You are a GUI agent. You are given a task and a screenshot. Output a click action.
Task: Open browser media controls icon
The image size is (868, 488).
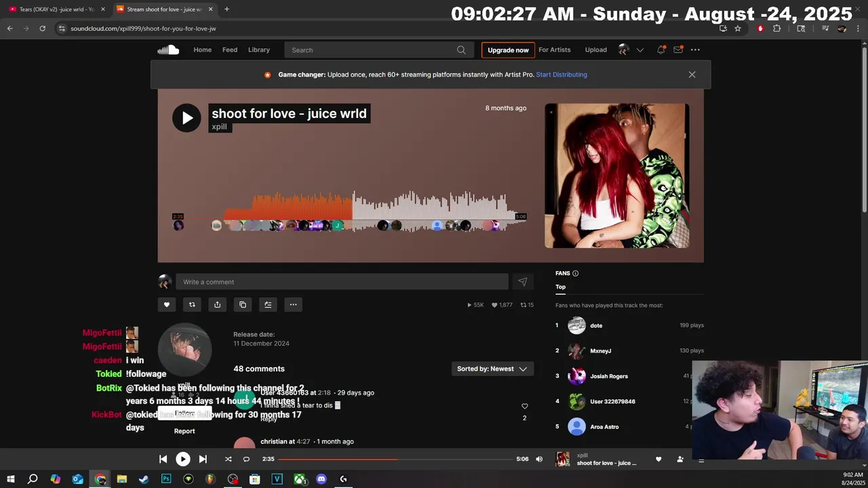(825, 28)
